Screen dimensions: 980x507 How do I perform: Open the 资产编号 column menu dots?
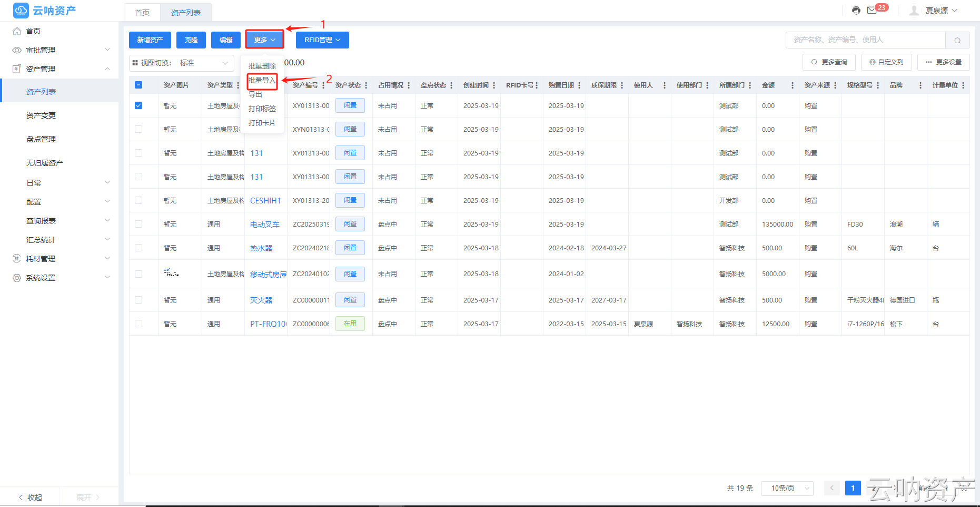point(323,85)
